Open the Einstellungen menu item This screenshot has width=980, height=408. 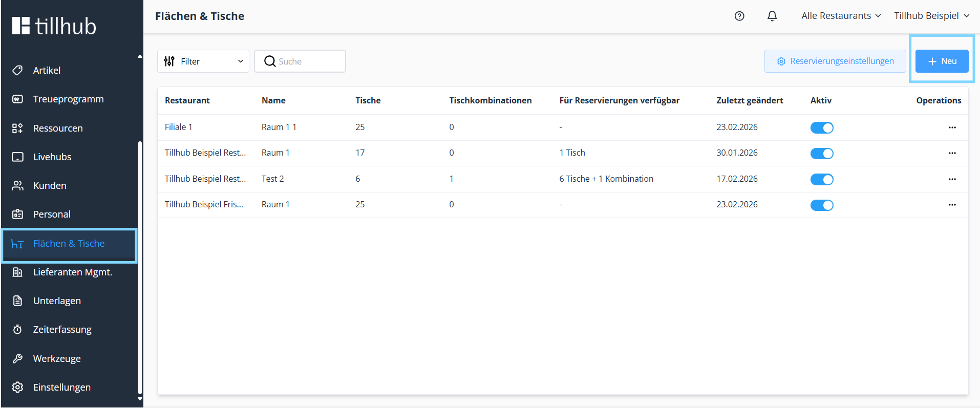(61, 387)
